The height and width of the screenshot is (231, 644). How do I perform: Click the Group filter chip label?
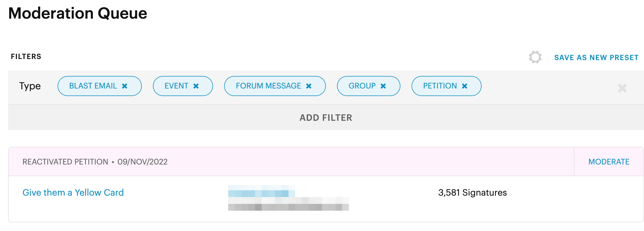click(362, 86)
